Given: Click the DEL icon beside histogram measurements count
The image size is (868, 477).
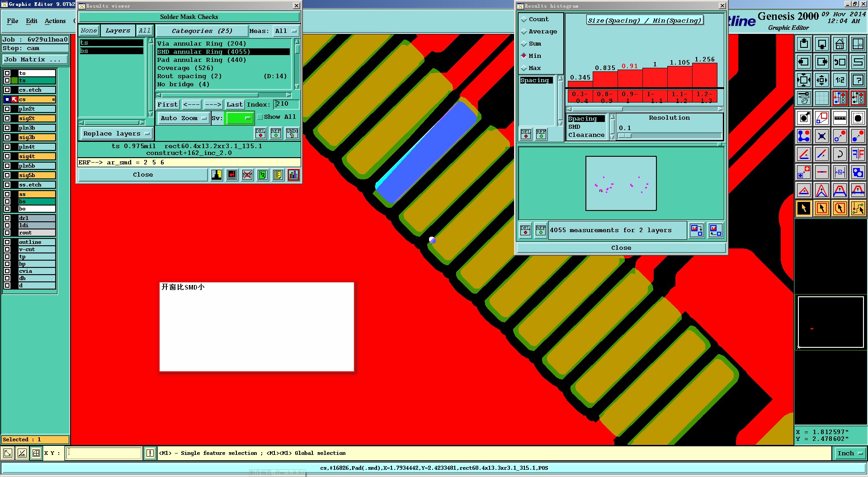Looking at the screenshot, I should tap(525, 230).
